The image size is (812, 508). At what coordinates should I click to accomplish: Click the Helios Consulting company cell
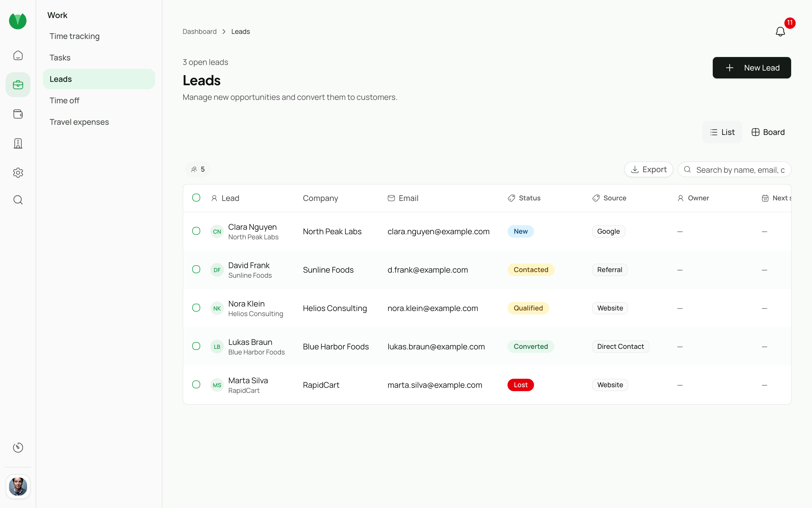[335, 308]
